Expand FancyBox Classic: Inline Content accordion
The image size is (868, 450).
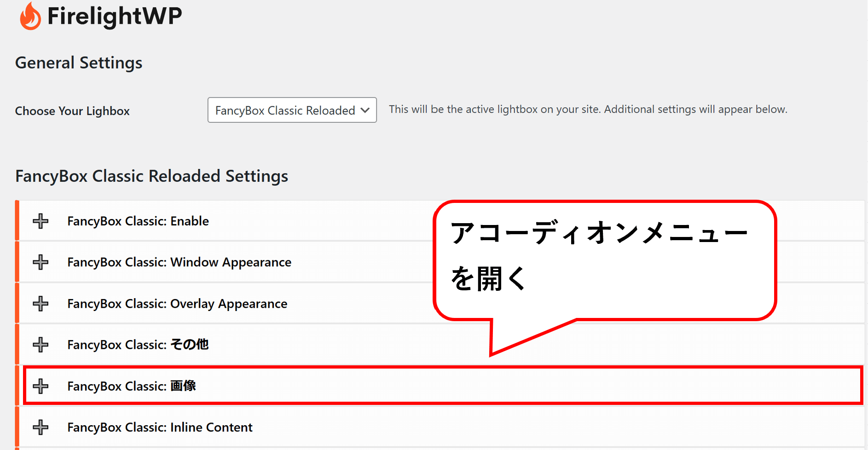(x=440, y=427)
